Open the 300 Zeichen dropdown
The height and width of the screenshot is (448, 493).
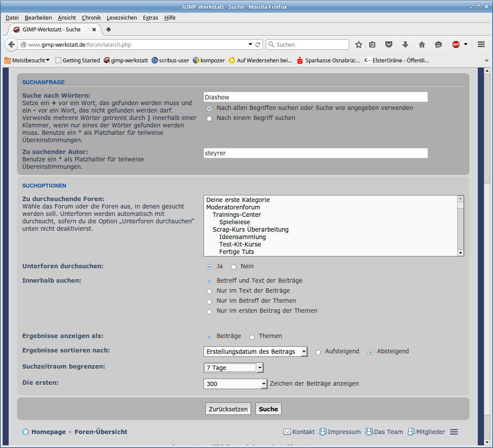(x=235, y=383)
